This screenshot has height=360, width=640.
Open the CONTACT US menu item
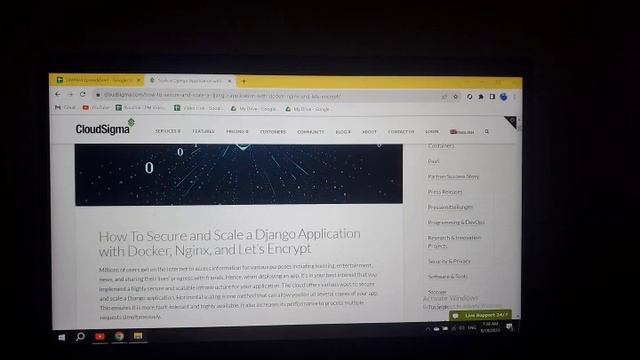[x=401, y=132]
